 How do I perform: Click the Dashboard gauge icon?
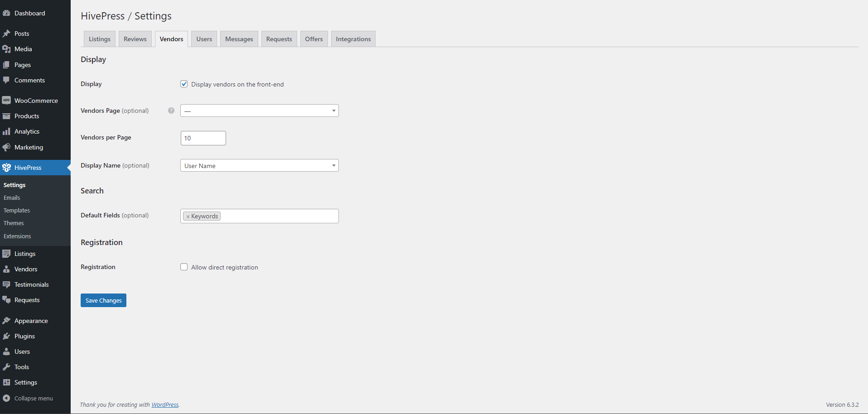point(6,13)
